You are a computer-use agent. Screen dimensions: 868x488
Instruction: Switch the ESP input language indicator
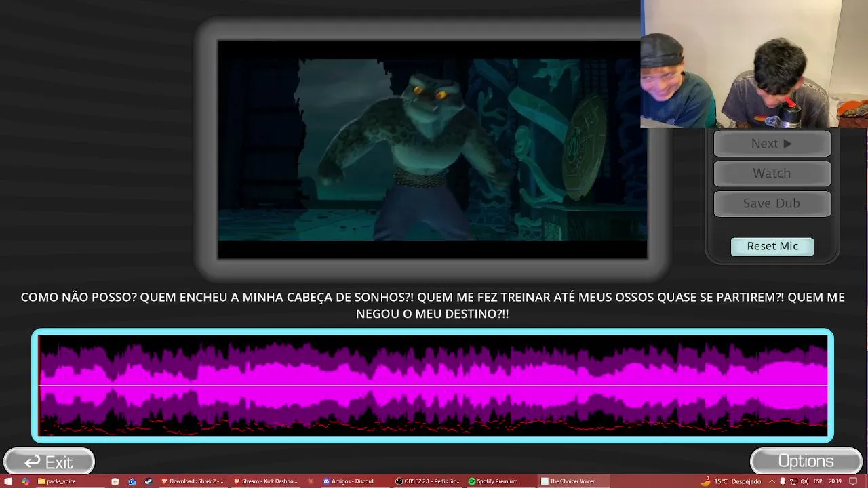[x=818, y=481]
